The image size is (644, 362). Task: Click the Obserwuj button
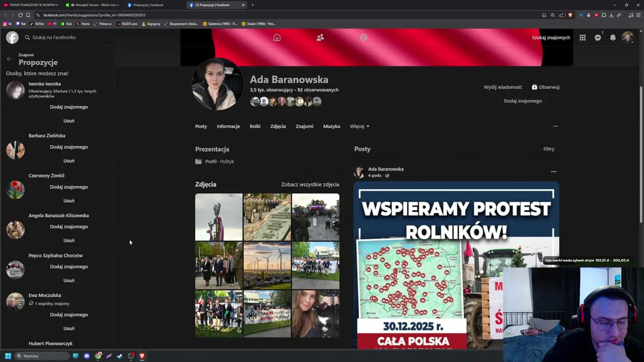click(x=545, y=87)
